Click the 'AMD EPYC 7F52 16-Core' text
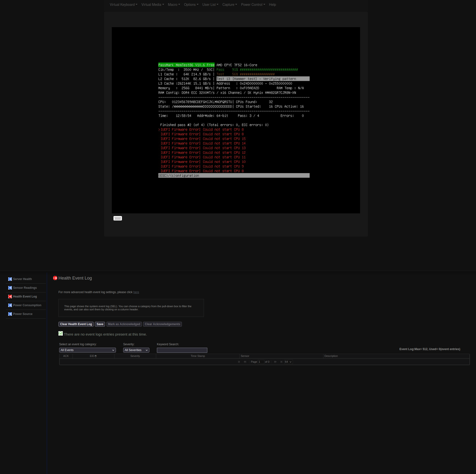This screenshot has width=476, height=474. (x=237, y=65)
